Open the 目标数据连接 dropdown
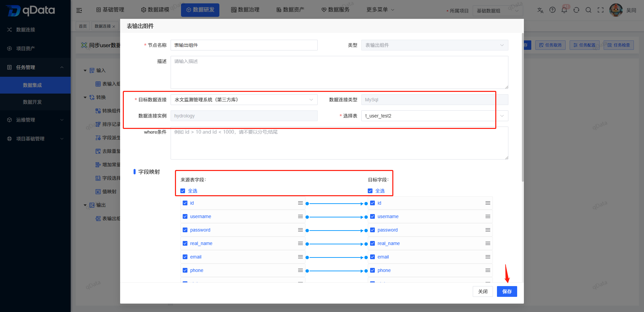Image resolution: width=644 pixels, height=312 pixels. tap(244, 100)
